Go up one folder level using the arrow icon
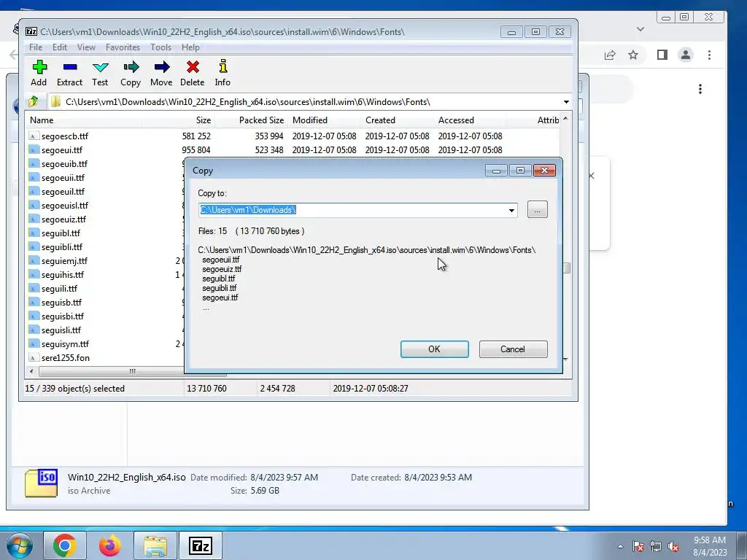This screenshot has width=747, height=560. pos(33,101)
